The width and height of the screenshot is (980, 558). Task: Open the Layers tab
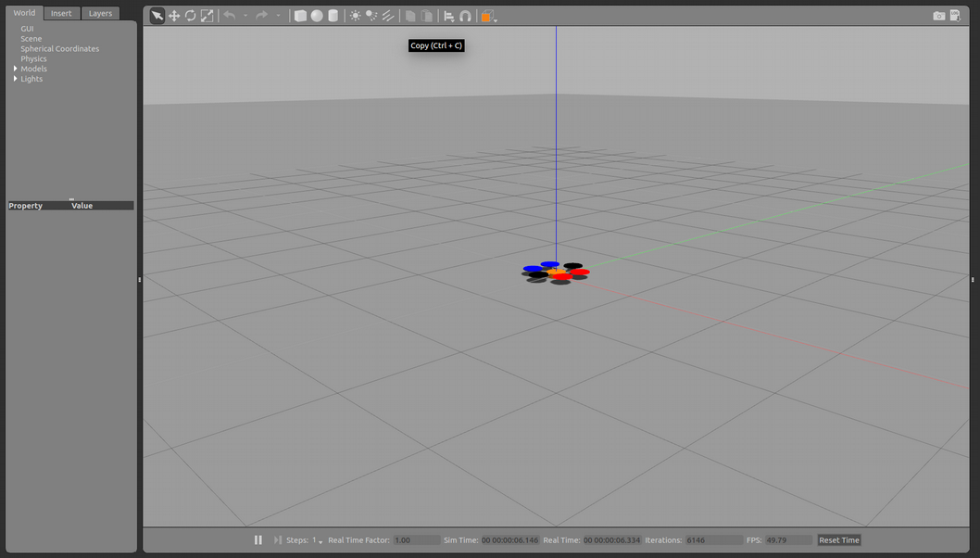coord(100,12)
